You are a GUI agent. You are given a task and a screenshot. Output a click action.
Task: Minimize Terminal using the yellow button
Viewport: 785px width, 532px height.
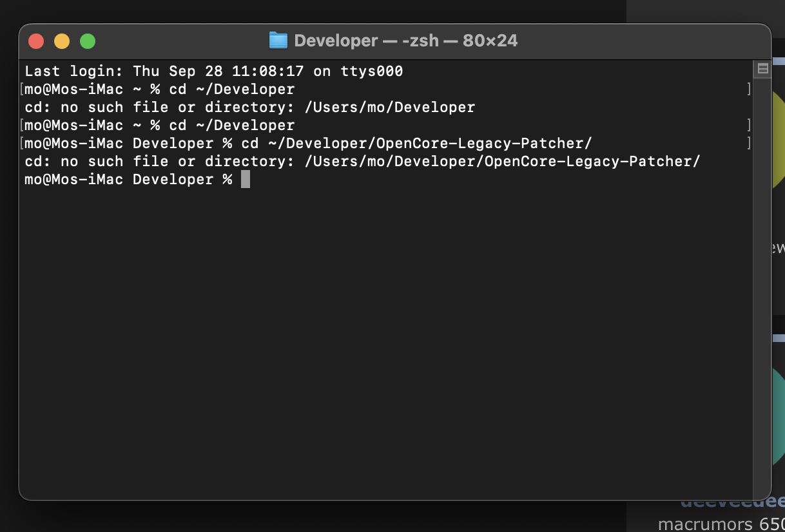[62, 41]
